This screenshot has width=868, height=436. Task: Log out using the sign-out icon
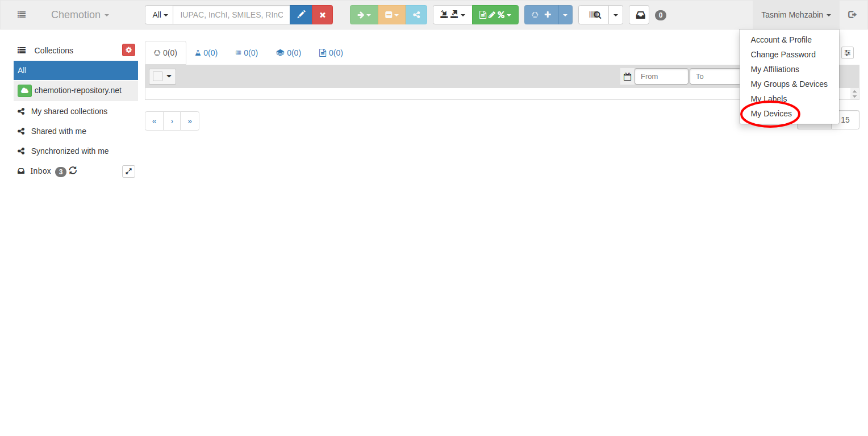click(x=852, y=15)
